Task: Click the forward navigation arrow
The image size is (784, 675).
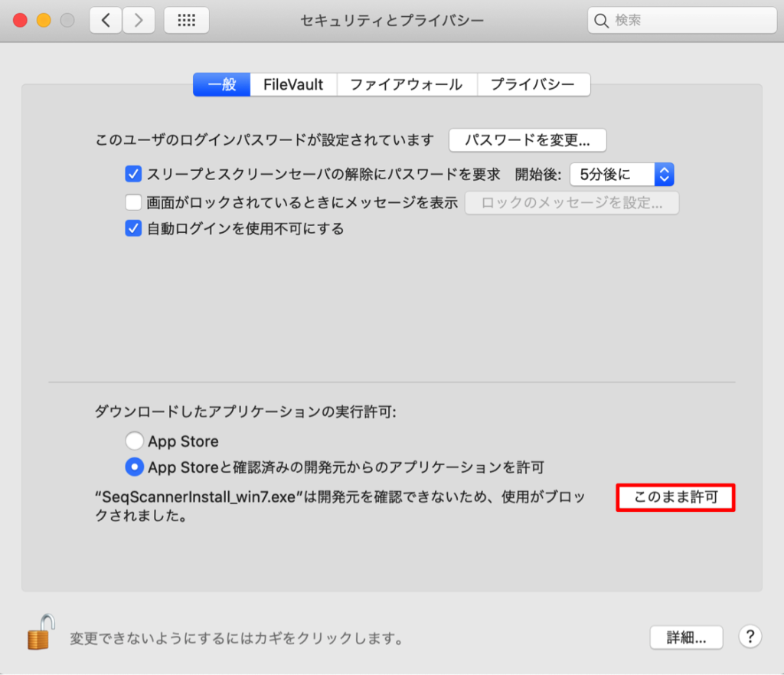Action: (x=138, y=20)
